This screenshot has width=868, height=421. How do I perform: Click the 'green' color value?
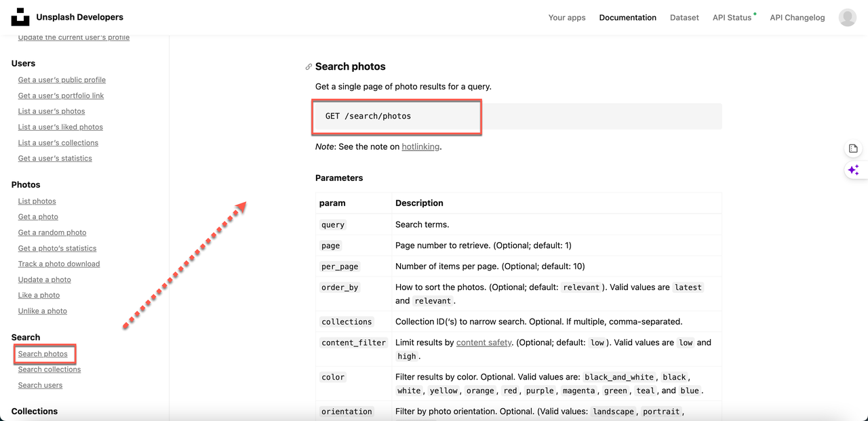click(616, 391)
